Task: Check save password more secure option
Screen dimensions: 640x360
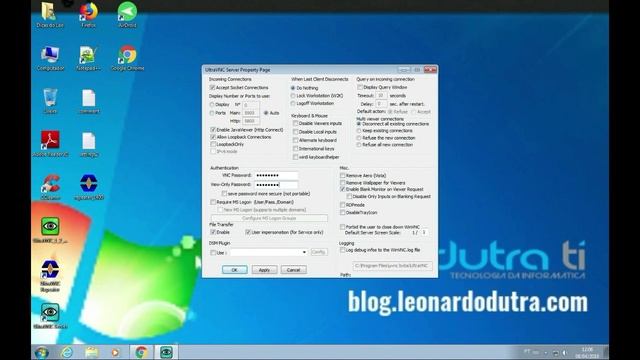Action: click(x=224, y=193)
